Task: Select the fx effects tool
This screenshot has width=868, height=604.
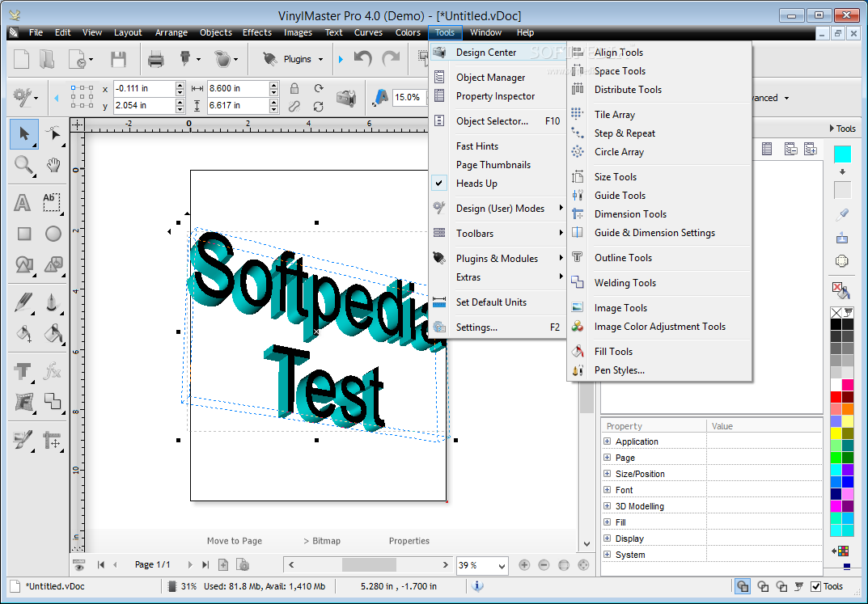Action: tap(53, 371)
